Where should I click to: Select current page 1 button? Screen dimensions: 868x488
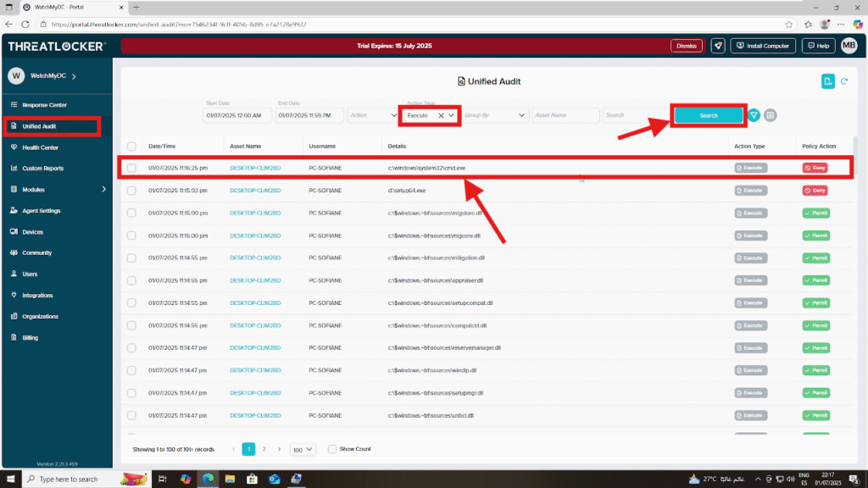248,449
